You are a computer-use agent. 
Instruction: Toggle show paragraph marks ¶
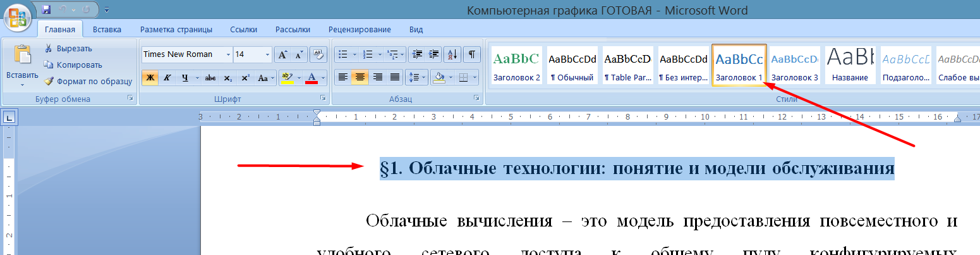[x=472, y=54]
